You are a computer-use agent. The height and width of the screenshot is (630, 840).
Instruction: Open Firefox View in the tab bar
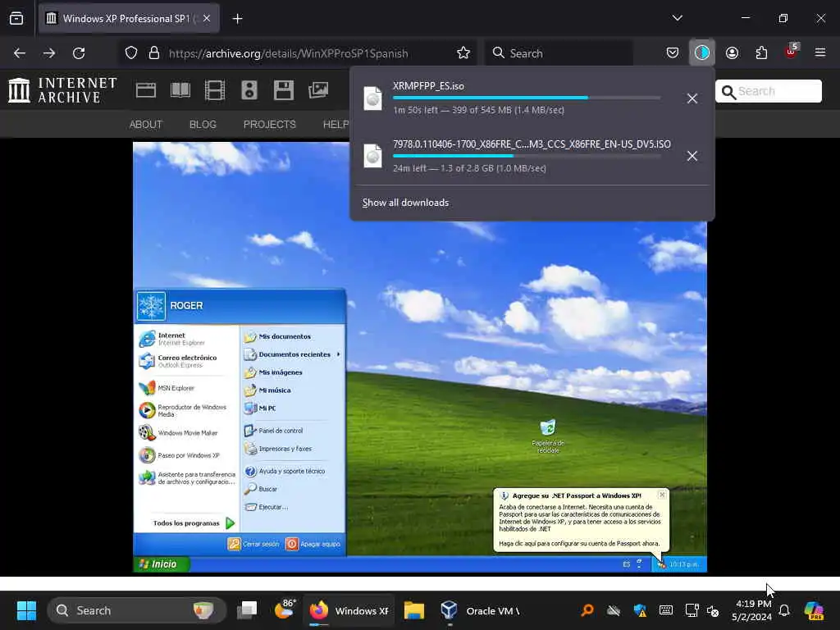coord(16,19)
